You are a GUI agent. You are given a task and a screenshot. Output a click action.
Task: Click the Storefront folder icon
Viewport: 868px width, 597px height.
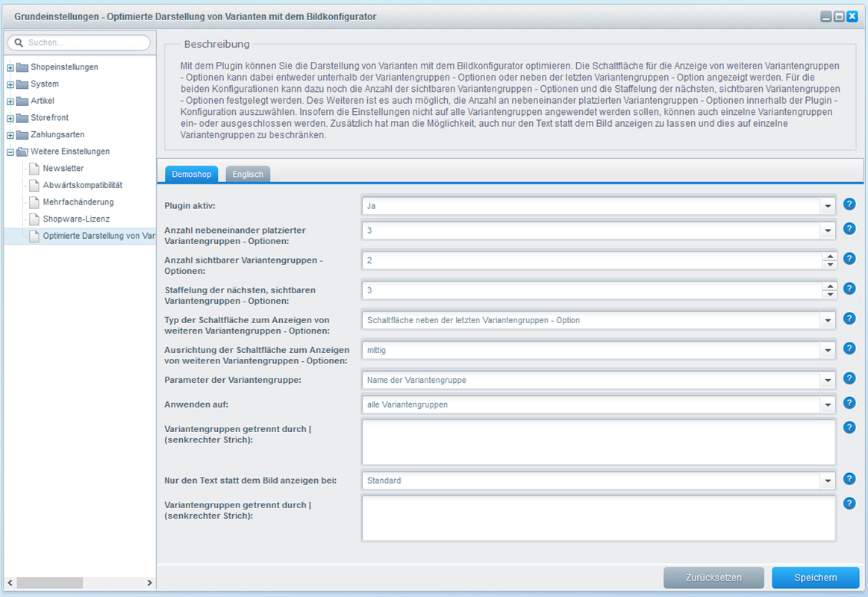[x=22, y=118]
